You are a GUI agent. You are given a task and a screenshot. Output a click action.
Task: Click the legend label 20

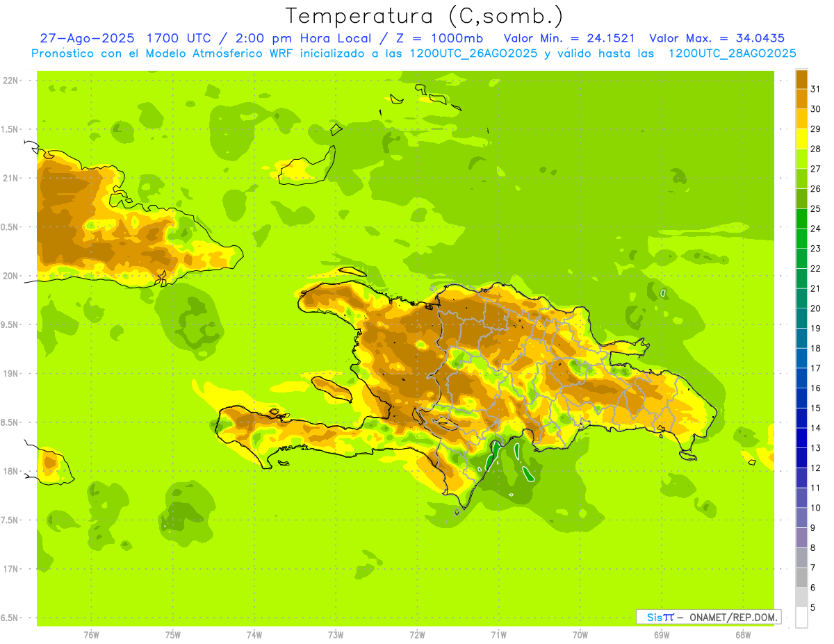(x=815, y=308)
